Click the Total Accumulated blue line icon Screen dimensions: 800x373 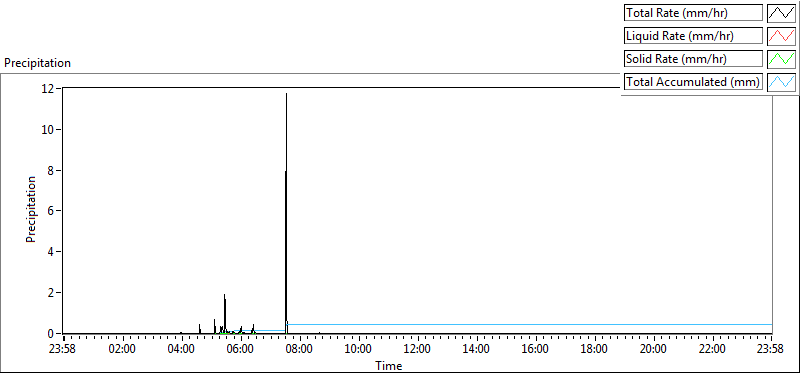(x=781, y=82)
